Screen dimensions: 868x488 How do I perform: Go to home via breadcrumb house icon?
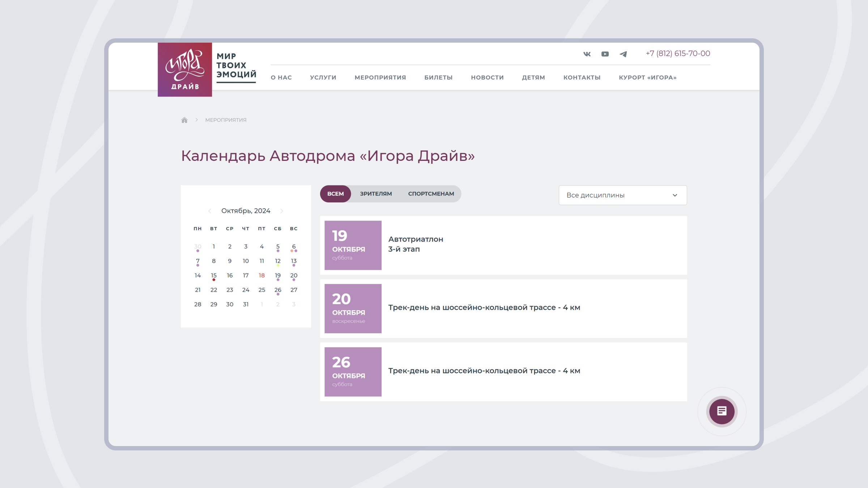click(x=184, y=120)
